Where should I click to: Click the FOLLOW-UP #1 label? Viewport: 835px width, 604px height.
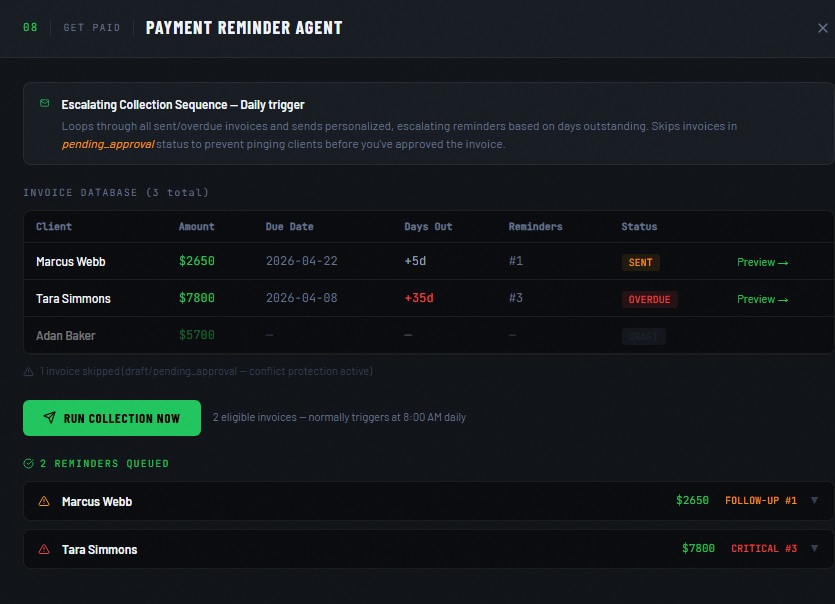coord(760,501)
